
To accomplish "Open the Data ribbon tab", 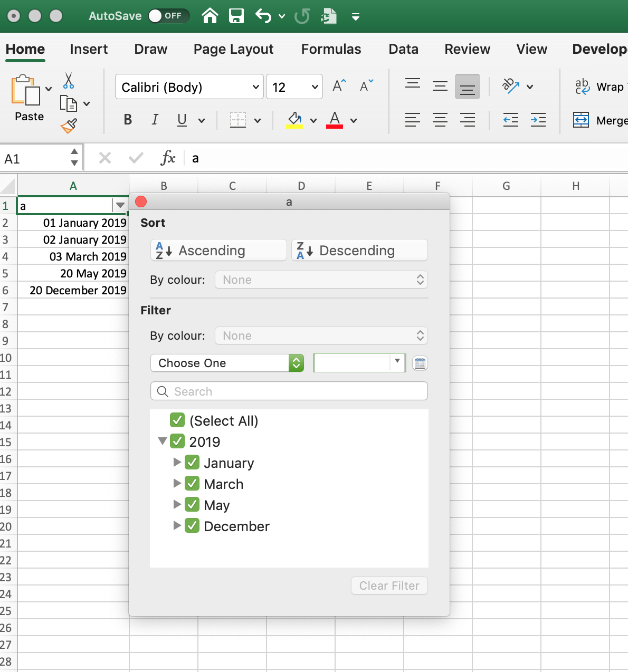I will [x=404, y=49].
